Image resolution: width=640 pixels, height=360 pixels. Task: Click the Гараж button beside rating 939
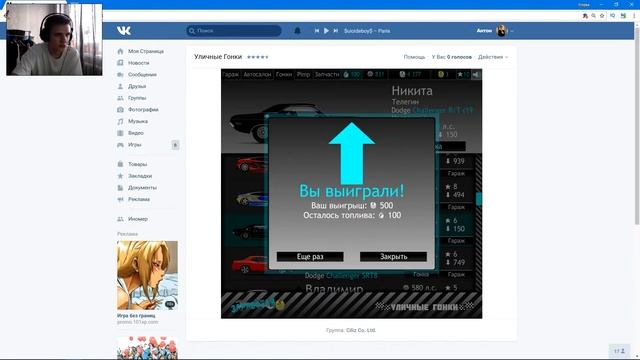click(x=456, y=173)
